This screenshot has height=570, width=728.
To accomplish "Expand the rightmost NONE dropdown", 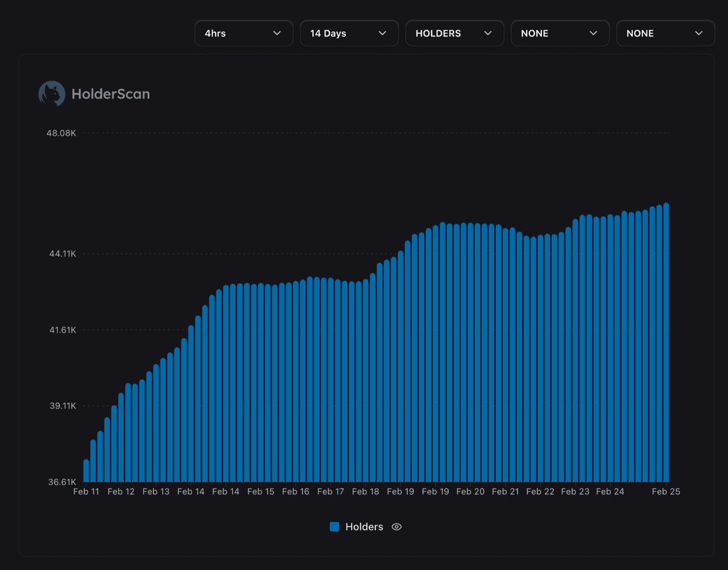I will [665, 33].
